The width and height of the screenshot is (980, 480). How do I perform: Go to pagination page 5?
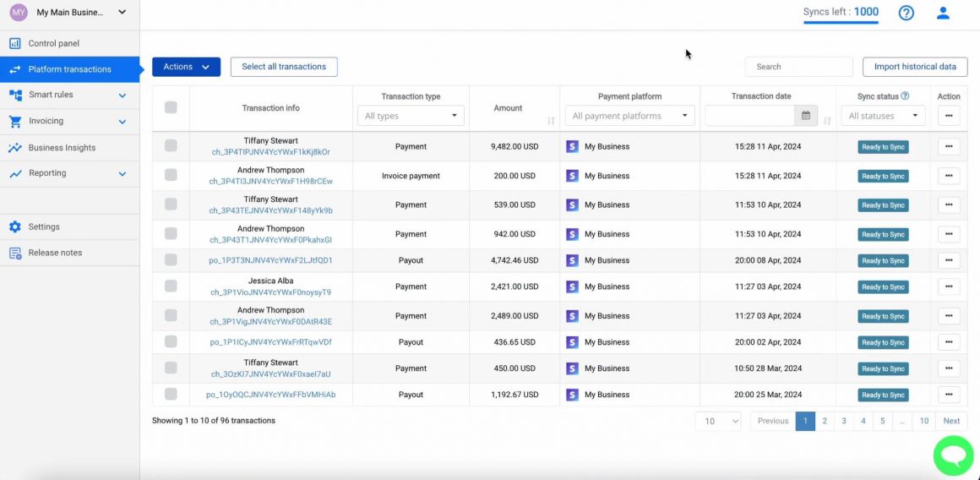click(x=883, y=421)
